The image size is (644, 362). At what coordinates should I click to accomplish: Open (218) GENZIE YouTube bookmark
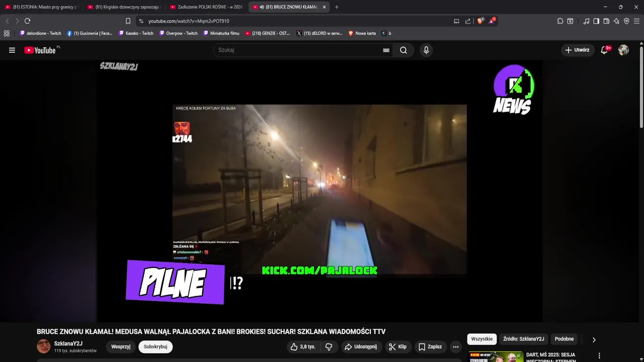pos(268,33)
